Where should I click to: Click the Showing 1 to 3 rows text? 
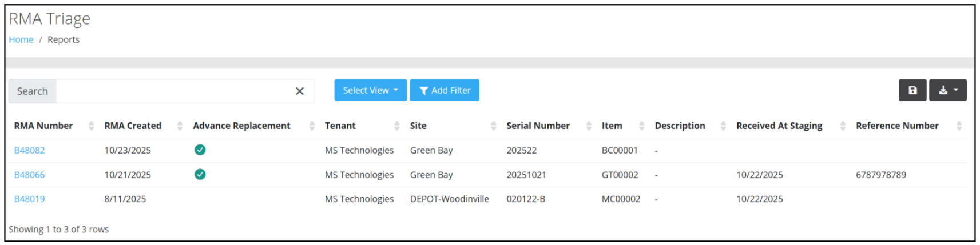[x=58, y=229]
